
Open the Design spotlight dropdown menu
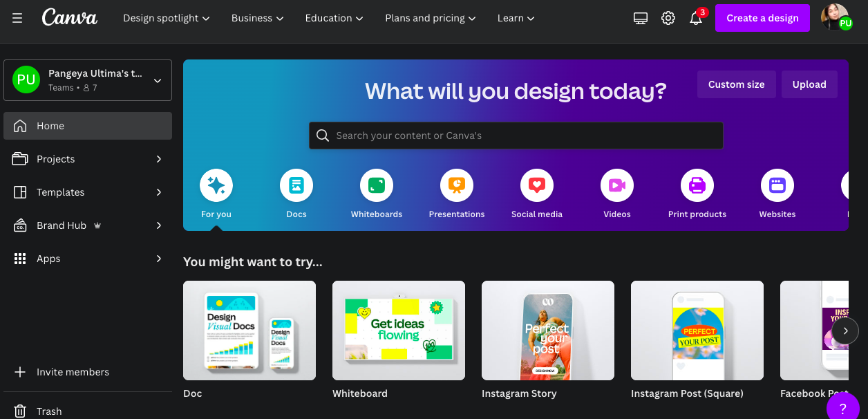click(x=167, y=18)
